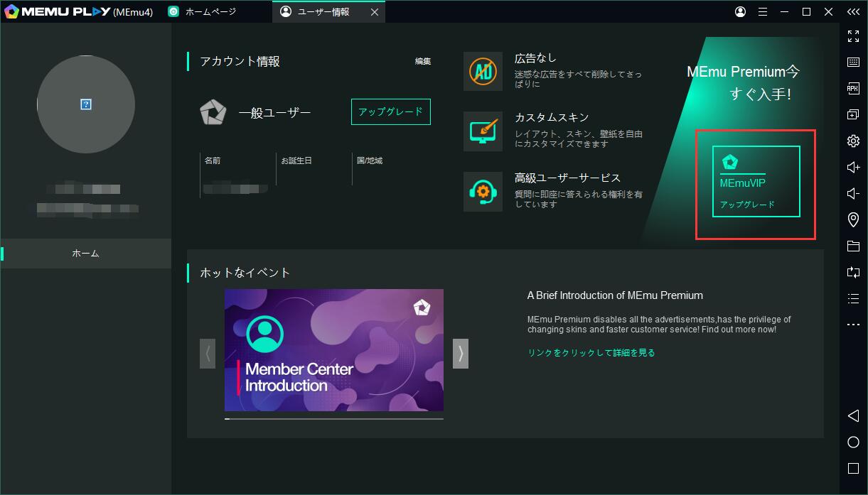Click the アップグレード button next to 一般ユーザー
The image size is (868, 495).
coord(390,111)
